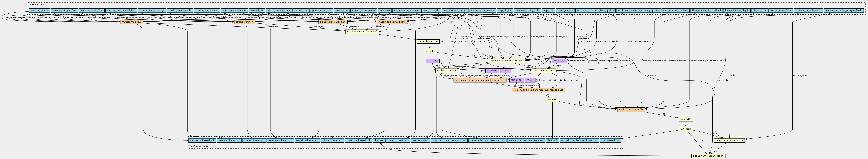Select varscan_min_coverage input node
This screenshot has height=159, width=868.
(x=152, y=10)
